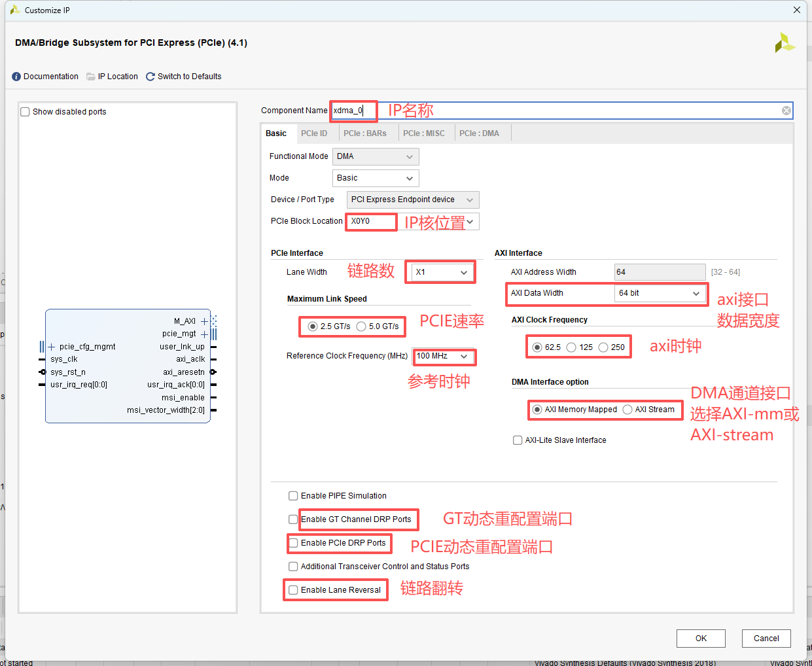
Task: Check Additional Transceiver Control and Status Ports
Action: pos(293,567)
